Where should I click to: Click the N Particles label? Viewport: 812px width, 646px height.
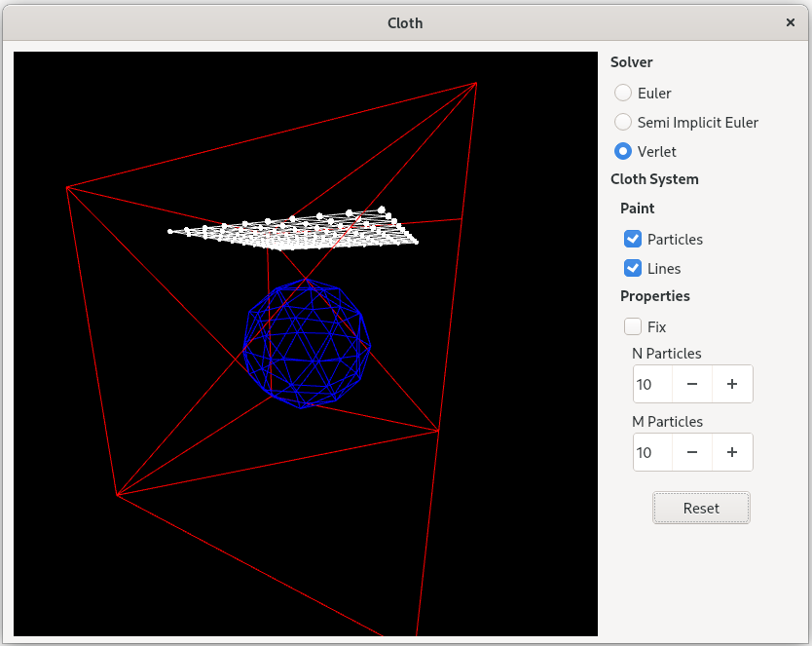tap(667, 354)
